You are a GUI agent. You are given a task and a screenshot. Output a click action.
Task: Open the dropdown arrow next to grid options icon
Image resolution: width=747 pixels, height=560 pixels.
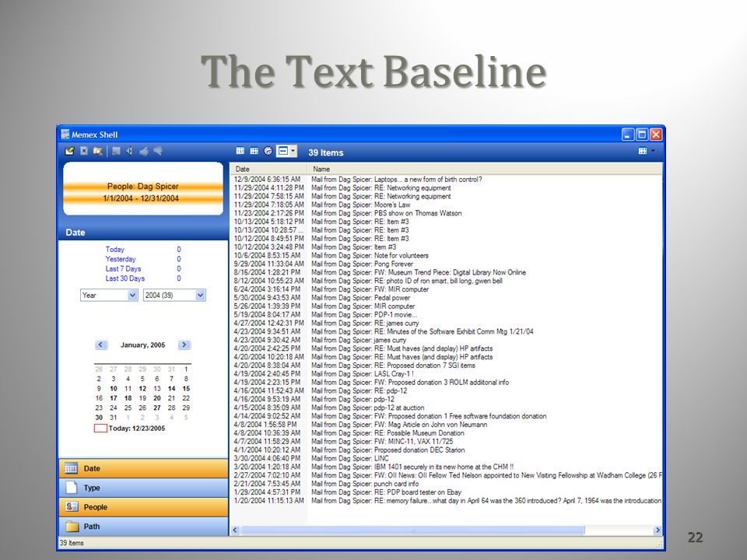click(x=653, y=151)
